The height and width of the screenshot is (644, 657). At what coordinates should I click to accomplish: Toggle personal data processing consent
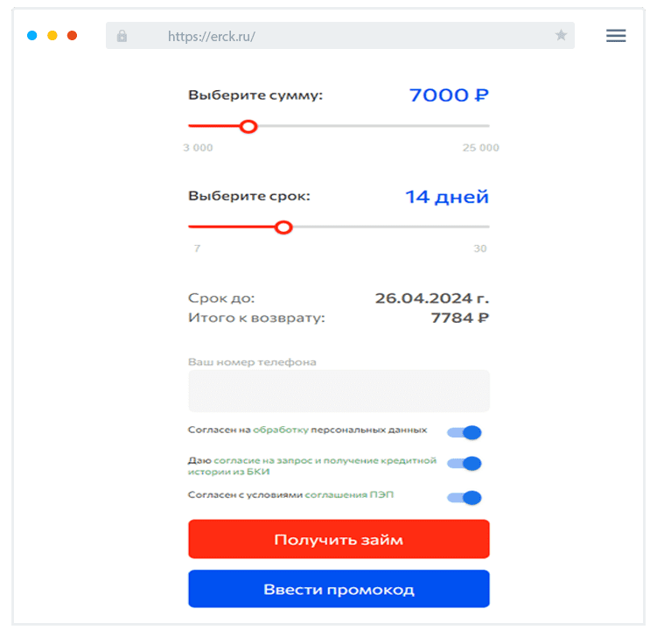465,432
